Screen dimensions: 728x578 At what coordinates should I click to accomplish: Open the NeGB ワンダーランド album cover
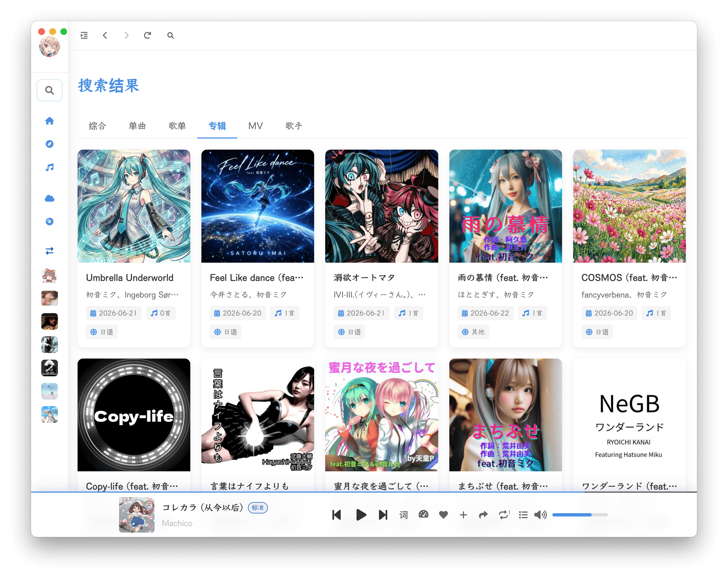pos(629,415)
